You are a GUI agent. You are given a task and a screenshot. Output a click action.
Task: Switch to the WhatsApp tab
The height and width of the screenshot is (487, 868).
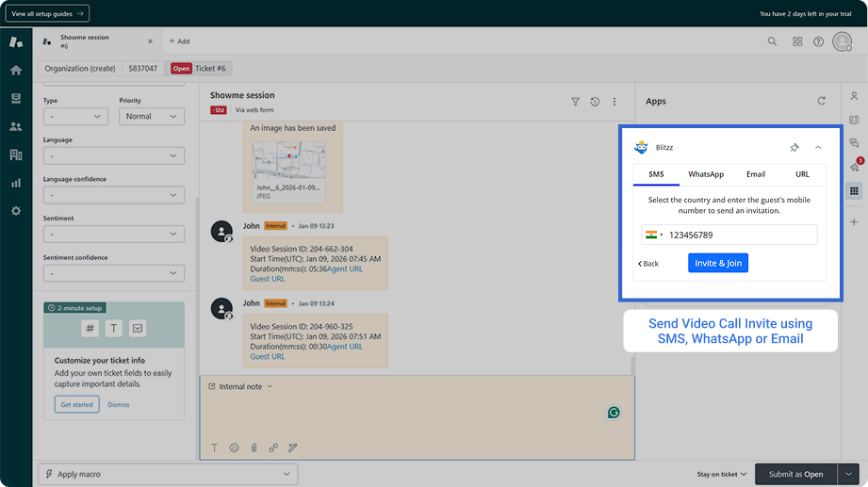pyautogui.click(x=706, y=174)
